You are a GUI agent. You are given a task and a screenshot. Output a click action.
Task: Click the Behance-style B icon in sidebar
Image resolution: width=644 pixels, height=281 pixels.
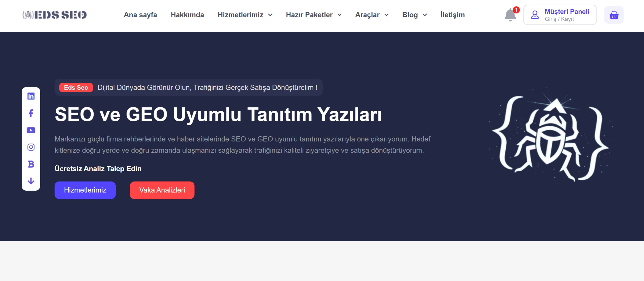(x=31, y=164)
